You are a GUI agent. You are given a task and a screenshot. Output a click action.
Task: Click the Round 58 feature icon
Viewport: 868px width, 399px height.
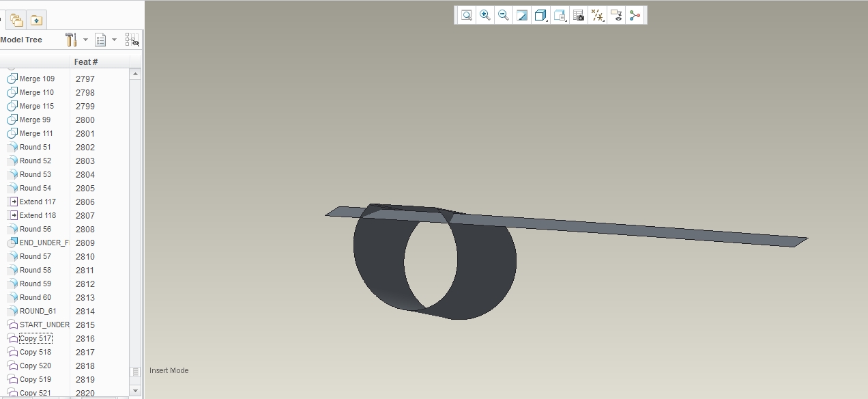pyautogui.click(x=12, y=270)
